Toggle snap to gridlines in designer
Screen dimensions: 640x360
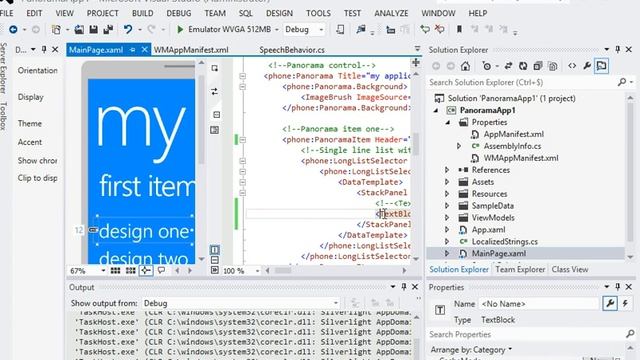[131, 271]
